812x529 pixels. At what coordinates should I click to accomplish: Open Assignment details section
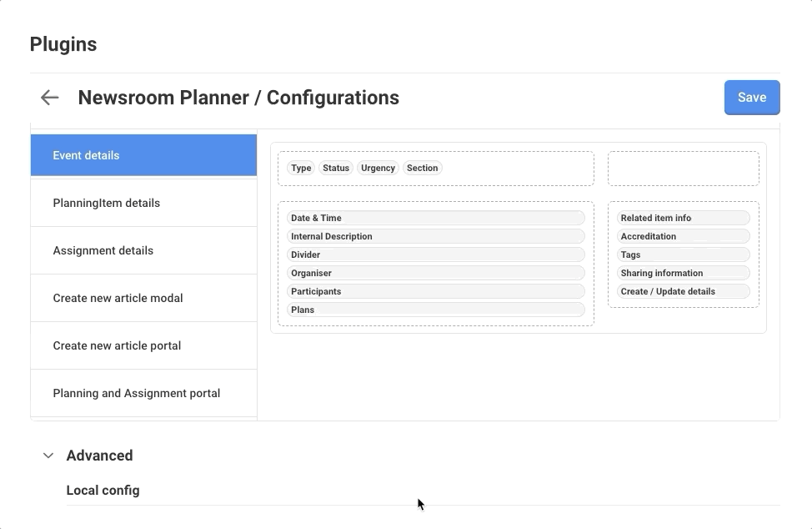143,250
